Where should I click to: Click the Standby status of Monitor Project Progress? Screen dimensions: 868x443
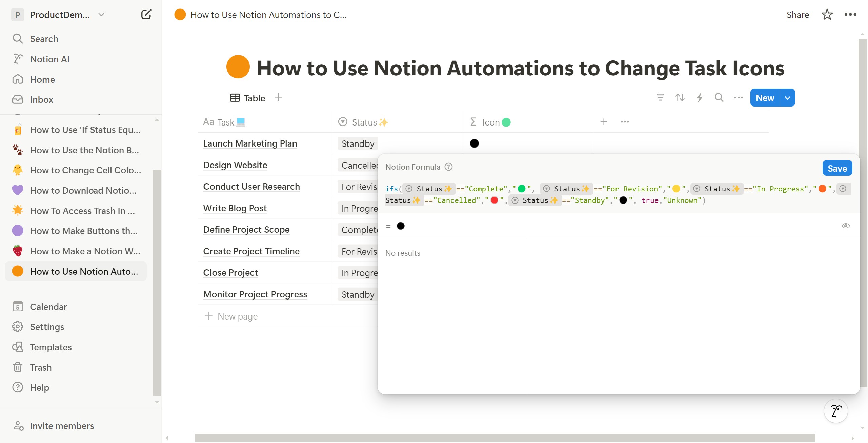(x=358, y=294)
